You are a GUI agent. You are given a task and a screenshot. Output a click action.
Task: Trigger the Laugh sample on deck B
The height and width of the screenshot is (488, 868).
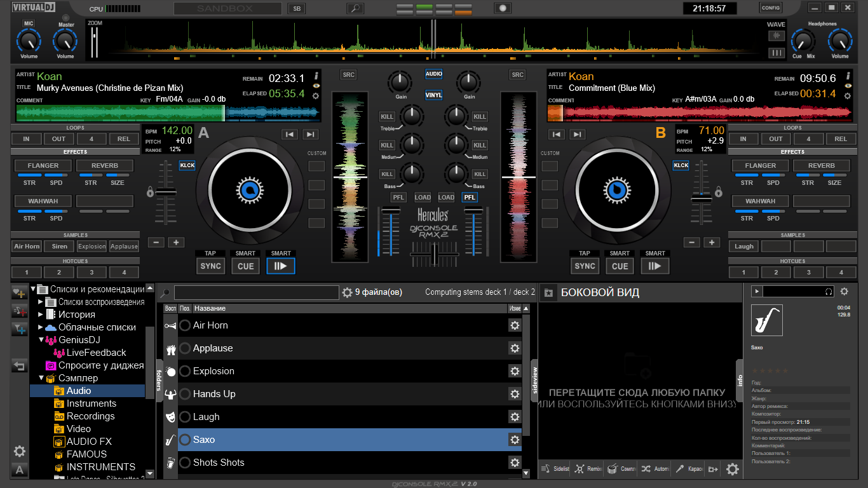tap(744, 246)
